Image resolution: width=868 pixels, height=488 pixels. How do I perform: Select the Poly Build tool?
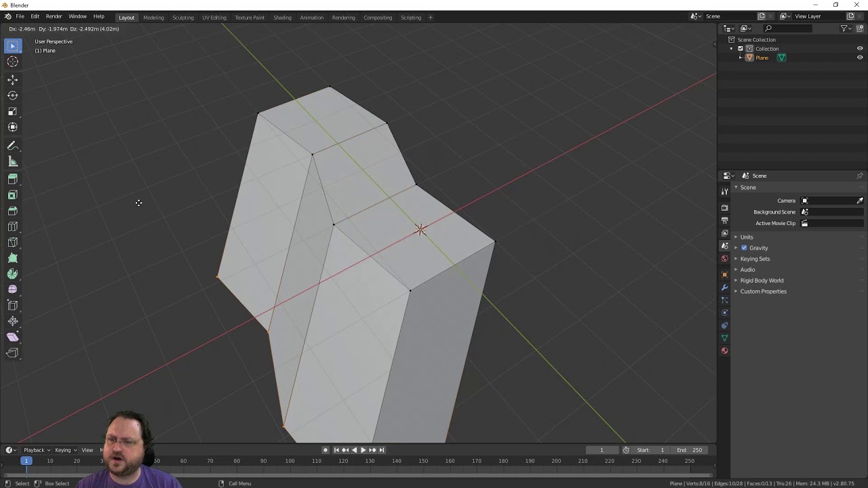12,258
